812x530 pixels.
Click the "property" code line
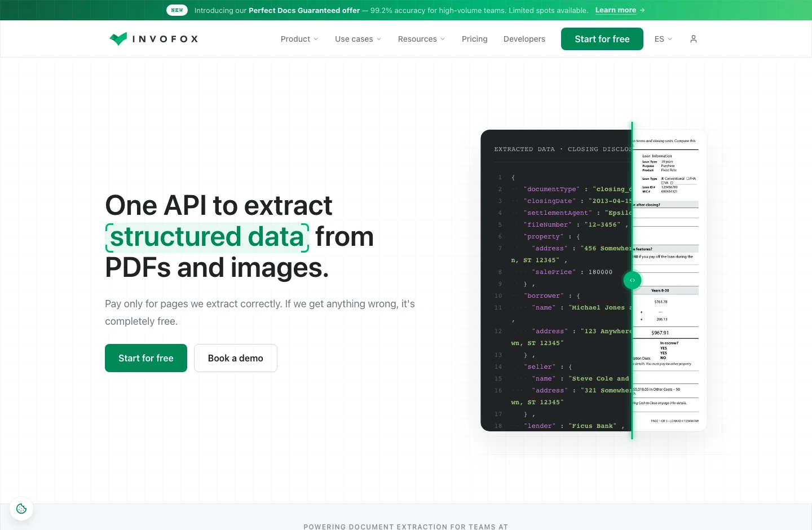(551, 237)
